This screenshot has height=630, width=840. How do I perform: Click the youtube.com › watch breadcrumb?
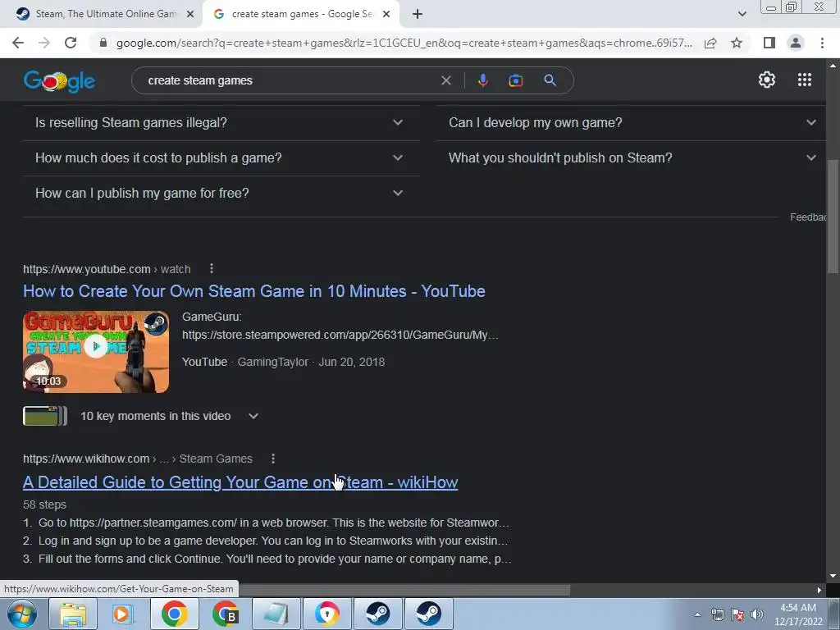(x=107, y=269)
